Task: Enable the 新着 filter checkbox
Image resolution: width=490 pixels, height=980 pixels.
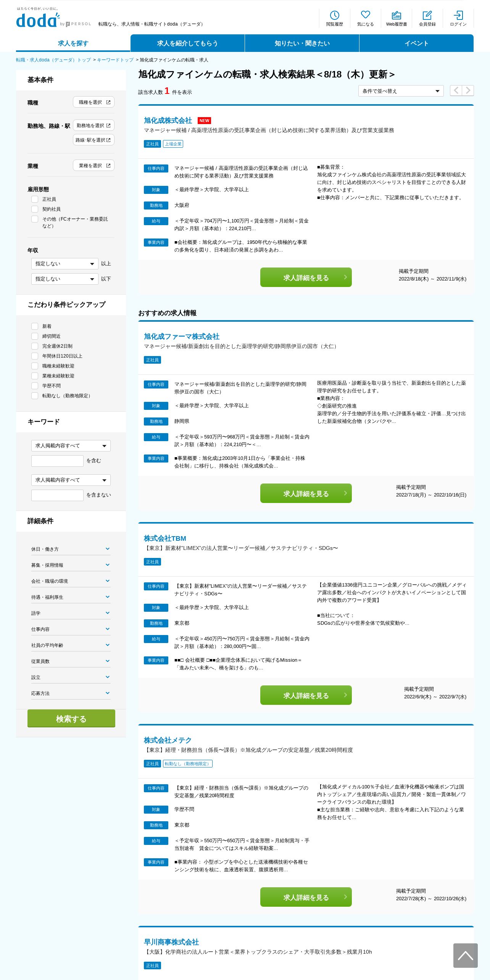Action: point(35,326)
